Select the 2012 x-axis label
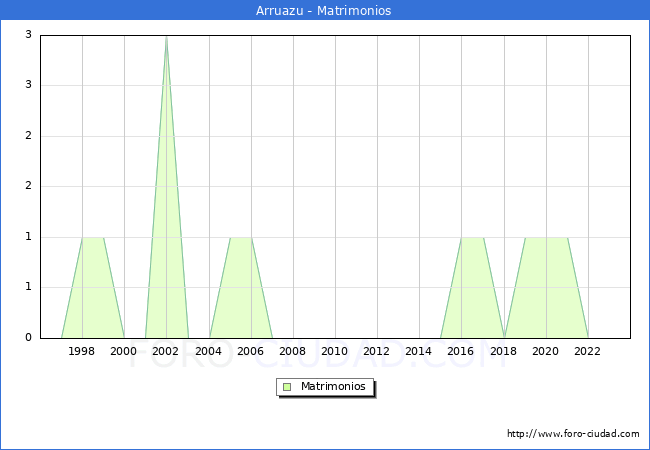Viewport: 650px width, 450px height. (x=377, y=351)
